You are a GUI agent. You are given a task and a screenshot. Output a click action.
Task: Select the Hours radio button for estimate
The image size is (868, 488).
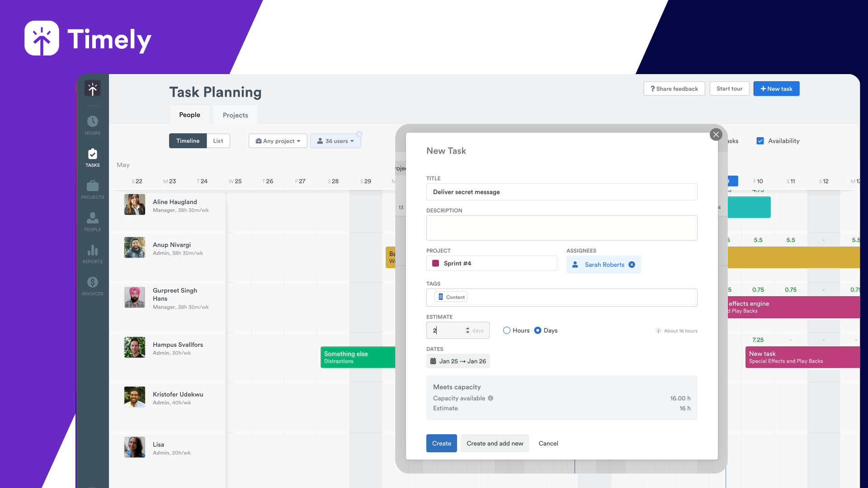(x=507, y=330)
